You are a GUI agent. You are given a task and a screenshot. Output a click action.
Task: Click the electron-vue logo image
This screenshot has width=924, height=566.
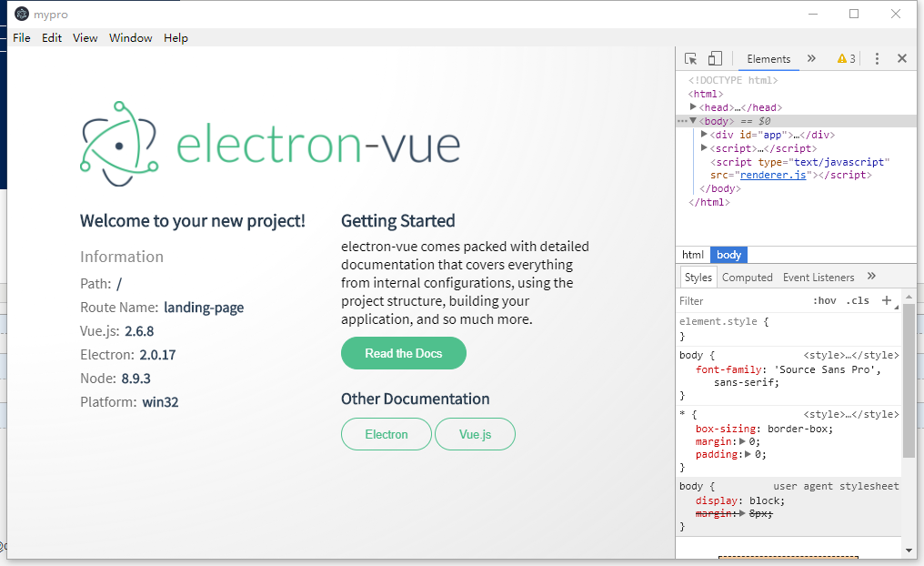(x=270, y=144)
